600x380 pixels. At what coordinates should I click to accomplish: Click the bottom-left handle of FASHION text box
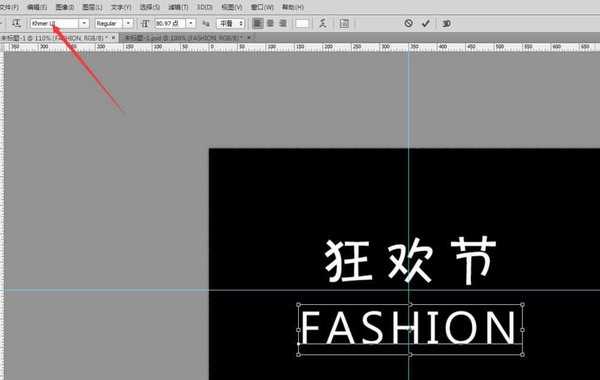pyautogui.click(x=298, y=355)
